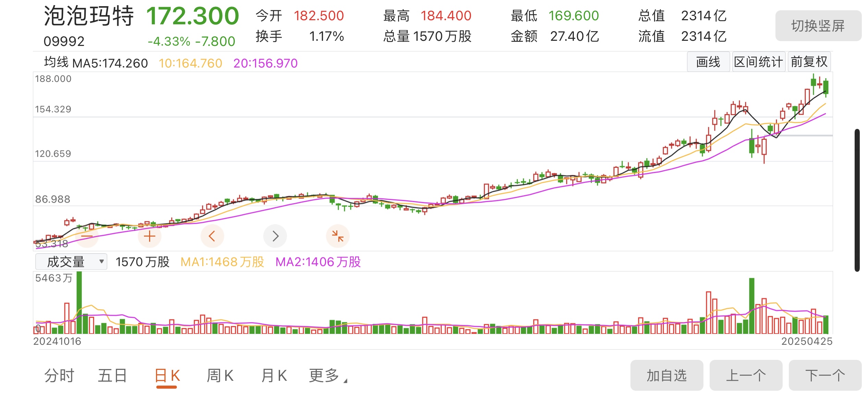Add stock with 加自选 button
Viewport: 868px width, 401px height.
(667, 375)
